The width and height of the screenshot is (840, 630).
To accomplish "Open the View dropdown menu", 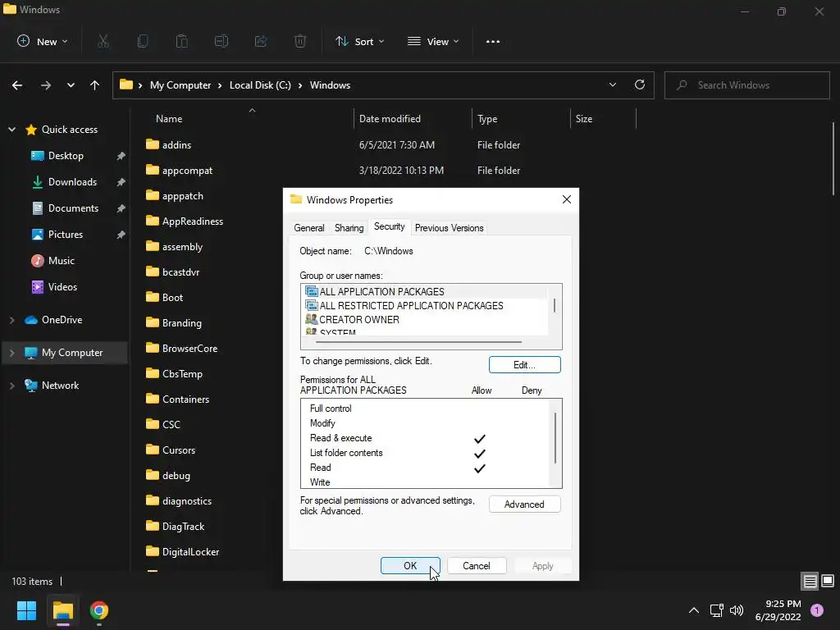I will [433, 41].
